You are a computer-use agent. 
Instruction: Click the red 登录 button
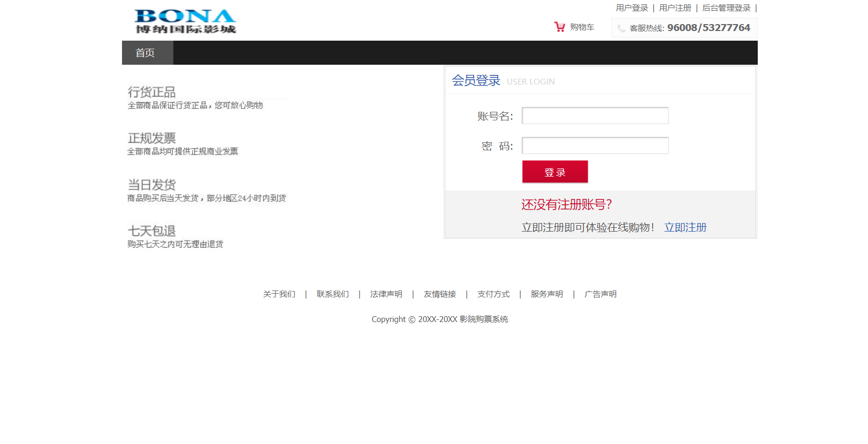(x=555, y=172)
